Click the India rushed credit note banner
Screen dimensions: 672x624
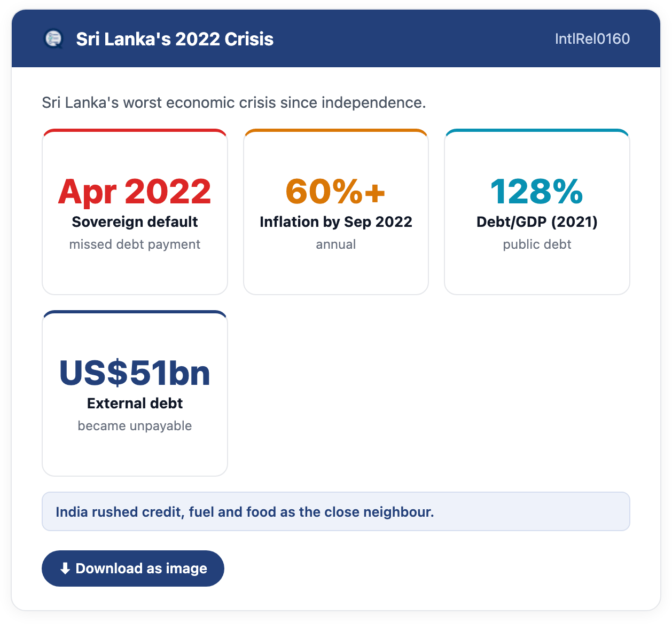pyautogui.click(x=336, y=511)
